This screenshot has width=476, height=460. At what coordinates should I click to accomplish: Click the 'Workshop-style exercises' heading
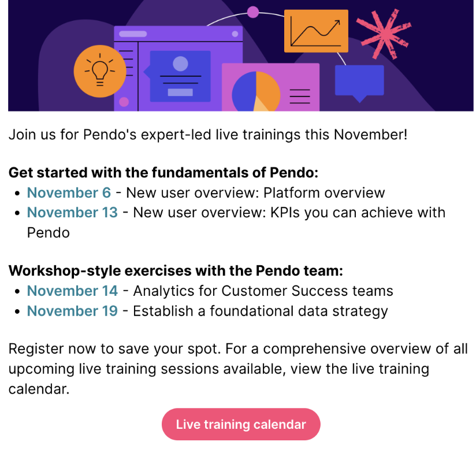pyautogui.click(x=176, y=270)
